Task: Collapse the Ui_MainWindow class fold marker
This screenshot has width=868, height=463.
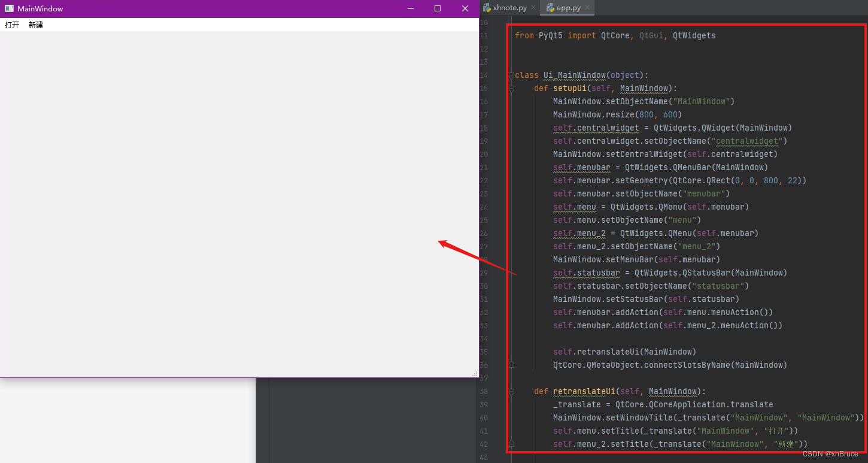Action: click(x=511, y=75)
